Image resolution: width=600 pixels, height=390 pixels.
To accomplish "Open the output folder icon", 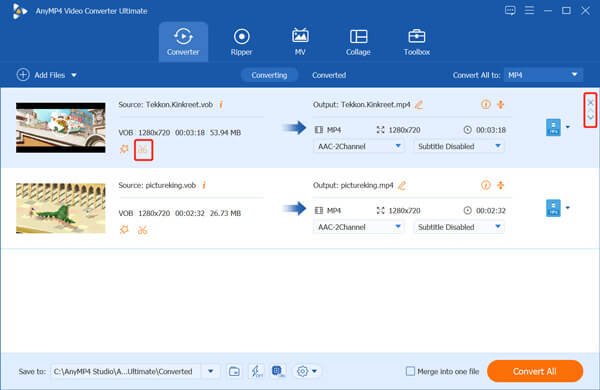I will pos(234,371).
